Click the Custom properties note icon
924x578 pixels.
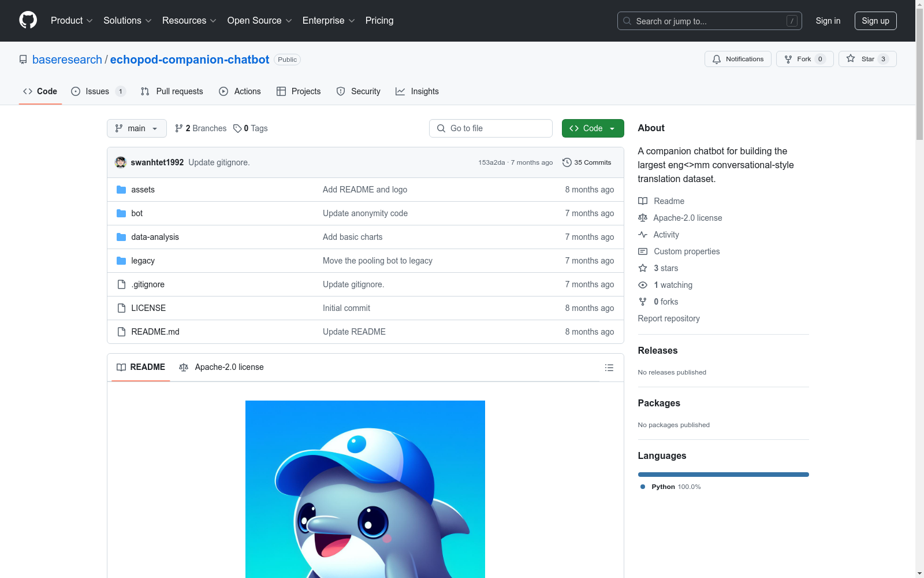coord(643,251)
